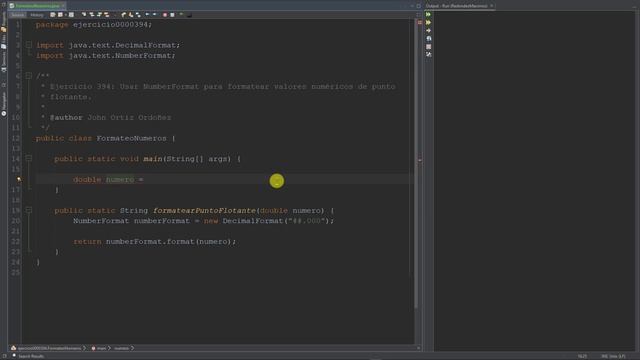Viewport: 640px width, 360px height.
Task: Click 'import java.text.DecimalFormat;' line
Action: (x=108, y=45)
